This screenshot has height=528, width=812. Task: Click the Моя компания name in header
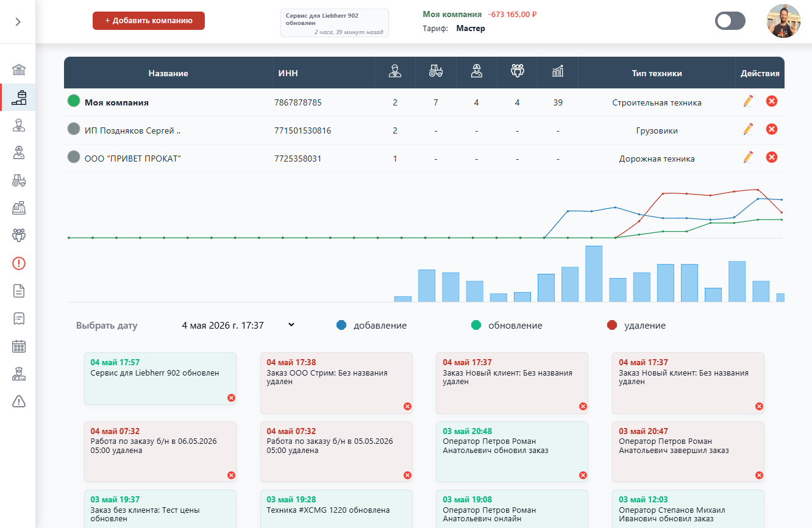point(452,14)
